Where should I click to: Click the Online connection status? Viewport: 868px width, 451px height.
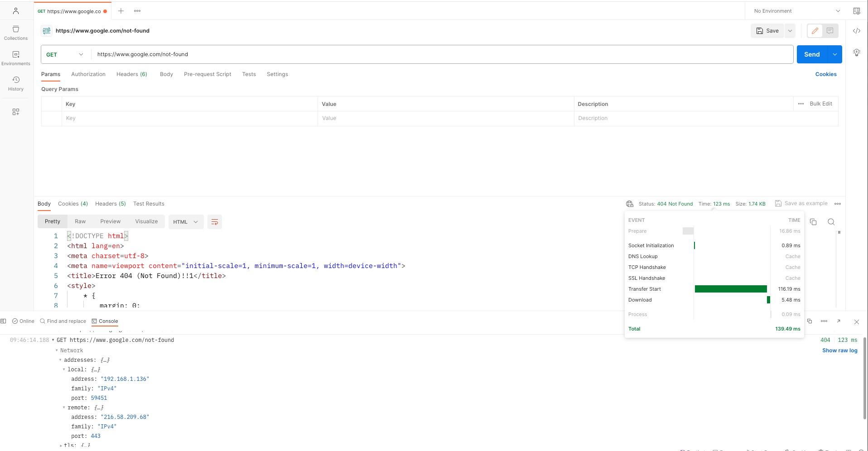[x=23, y=321]
